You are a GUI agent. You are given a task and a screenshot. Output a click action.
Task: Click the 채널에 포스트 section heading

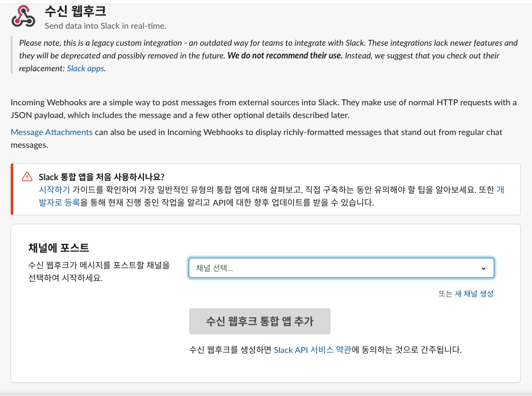(x=58, y=248)
